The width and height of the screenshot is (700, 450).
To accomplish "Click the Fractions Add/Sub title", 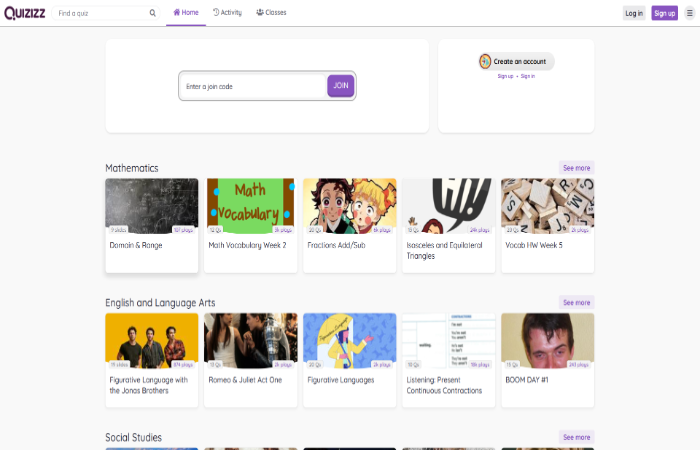I will (x=336, y=245).
